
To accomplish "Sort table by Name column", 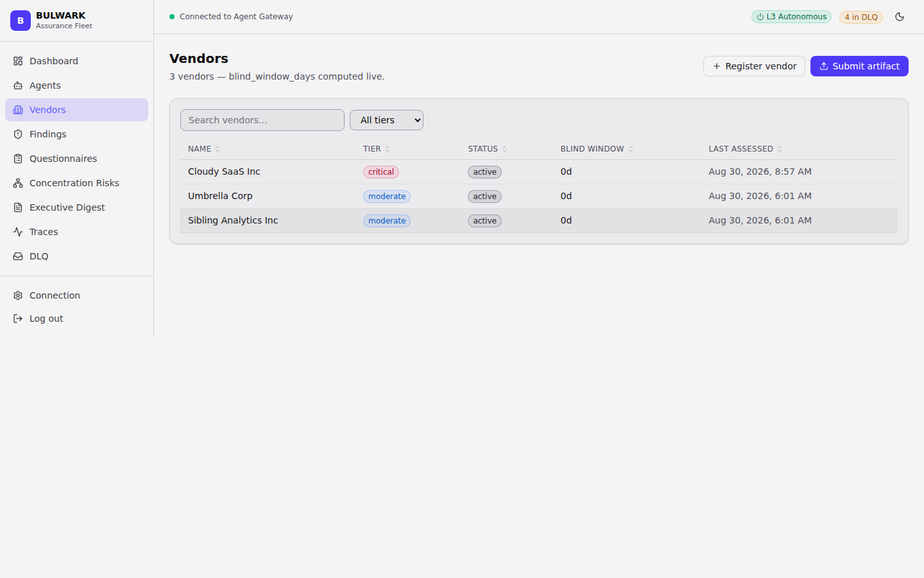I will [204, 149].
